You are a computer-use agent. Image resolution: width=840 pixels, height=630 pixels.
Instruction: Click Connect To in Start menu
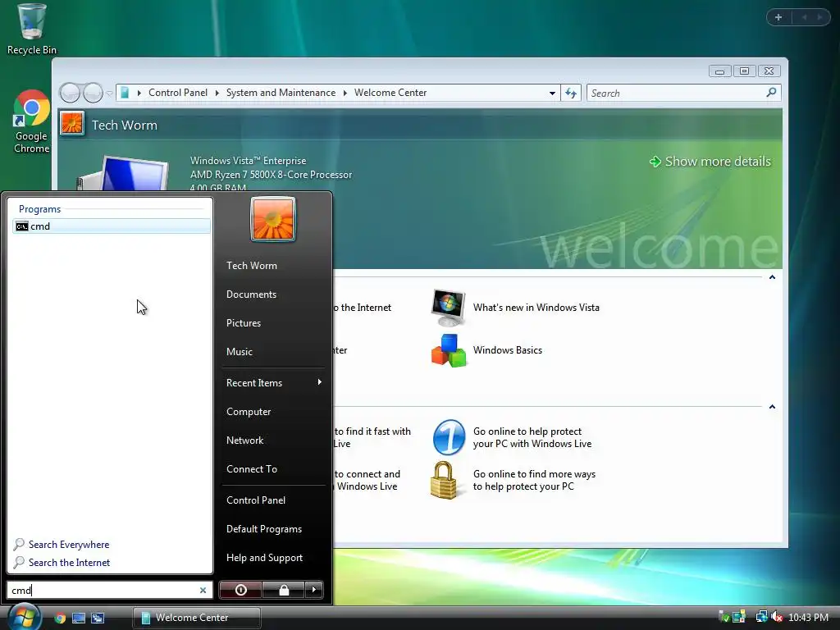coord(251,468)
